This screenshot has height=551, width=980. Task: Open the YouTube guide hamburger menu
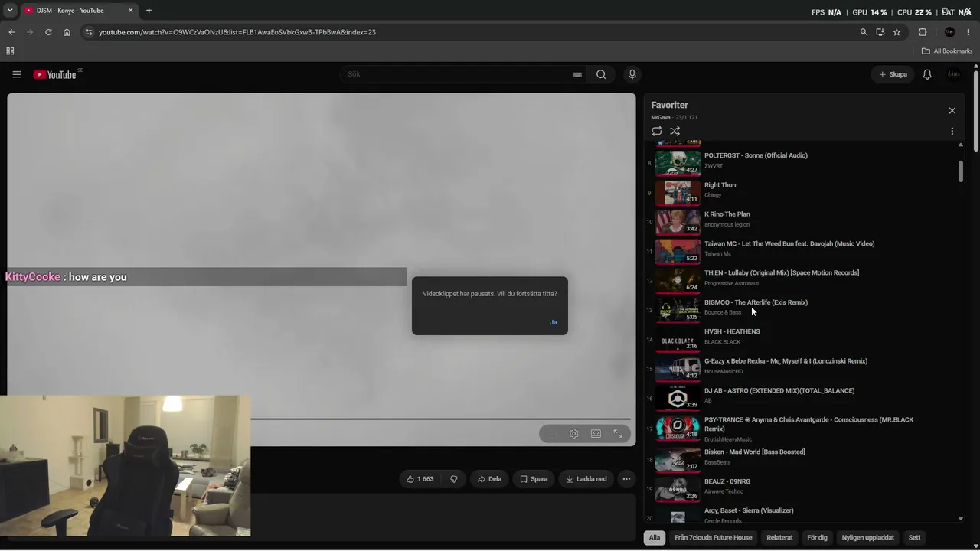point(16,74)
